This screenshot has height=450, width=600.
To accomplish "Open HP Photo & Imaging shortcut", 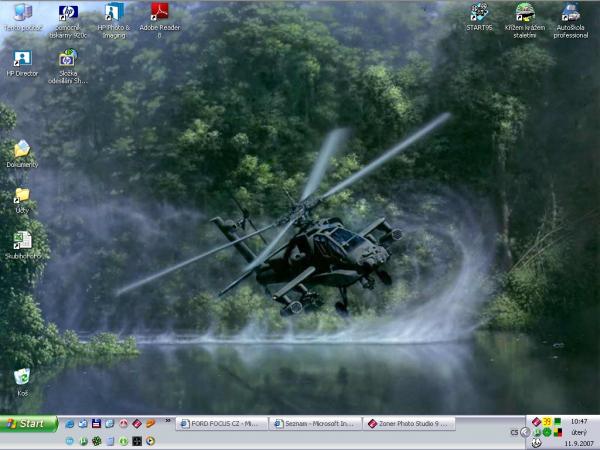I will pyautogui.click(x=113, y=13).
